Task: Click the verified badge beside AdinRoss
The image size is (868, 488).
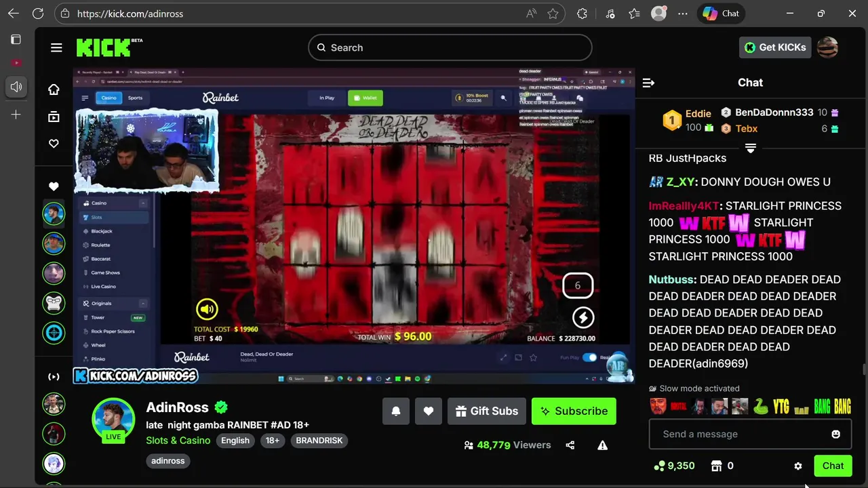Action: (221, 407)
